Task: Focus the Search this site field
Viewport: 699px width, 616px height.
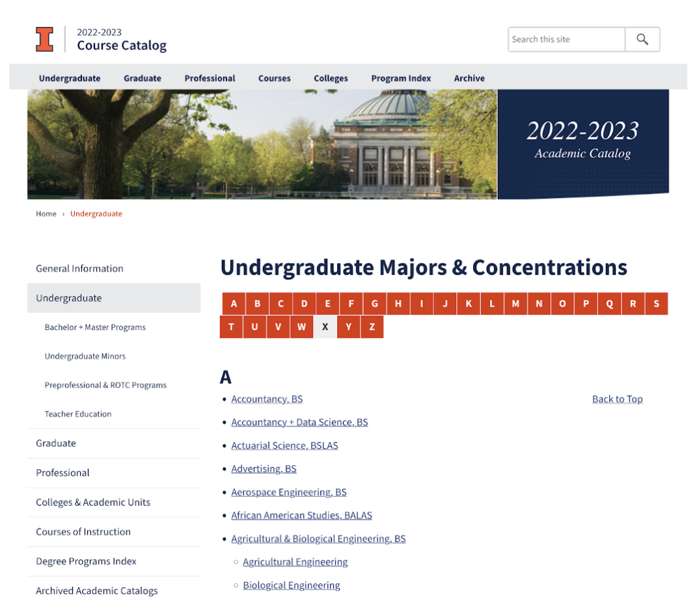Action: point(566,39)
